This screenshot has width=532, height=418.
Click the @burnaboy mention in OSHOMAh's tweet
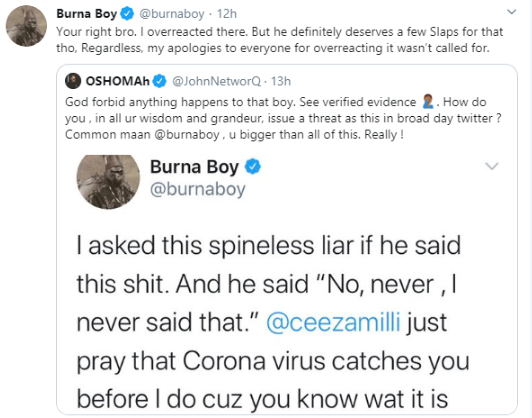(x=187, y=135)
